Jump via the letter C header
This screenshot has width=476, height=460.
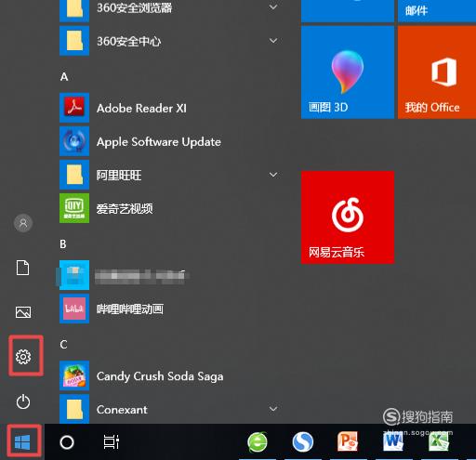pos(63,345)
